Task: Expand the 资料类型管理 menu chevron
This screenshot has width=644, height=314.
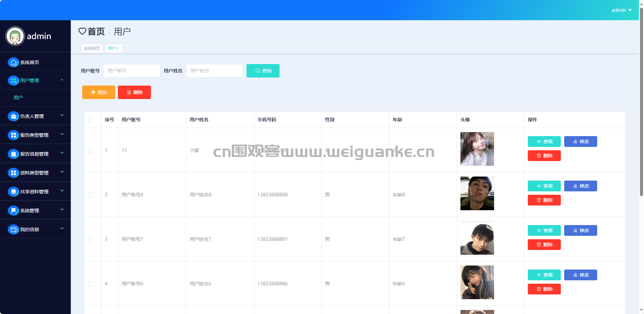Action: (x=62, y=172)
